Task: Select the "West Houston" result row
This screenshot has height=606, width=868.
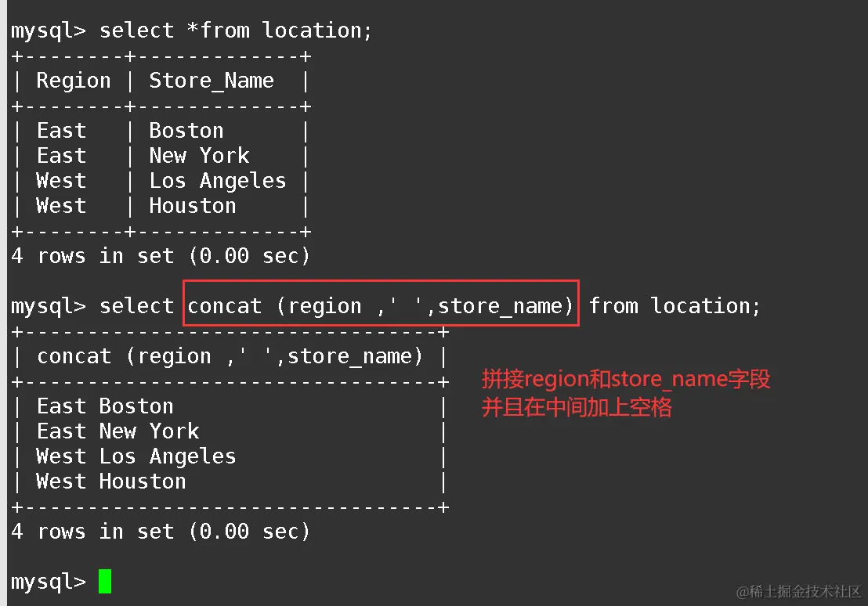Action: tap(111, 482)
